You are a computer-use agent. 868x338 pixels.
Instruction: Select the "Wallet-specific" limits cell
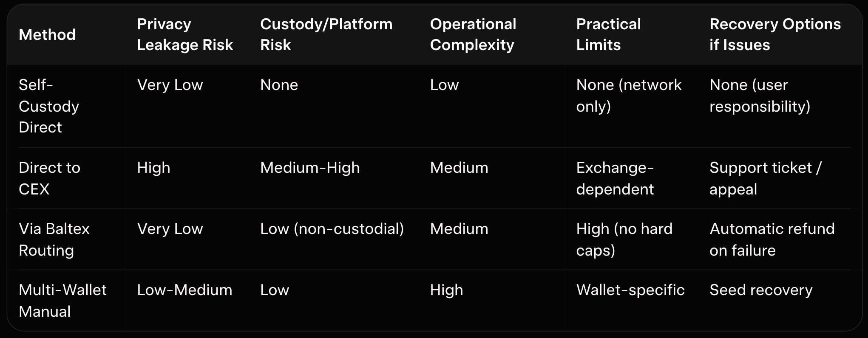click(630, 290)
